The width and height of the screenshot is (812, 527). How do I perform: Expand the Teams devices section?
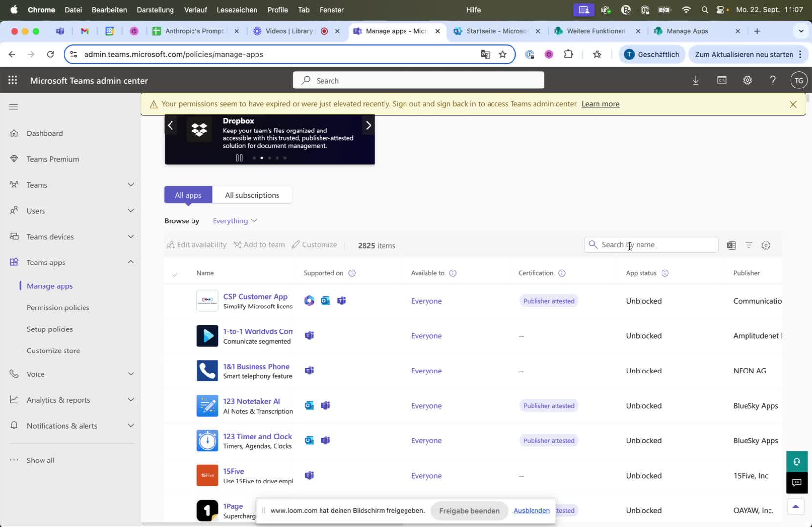pyautogui.click(x=130, y=237)
